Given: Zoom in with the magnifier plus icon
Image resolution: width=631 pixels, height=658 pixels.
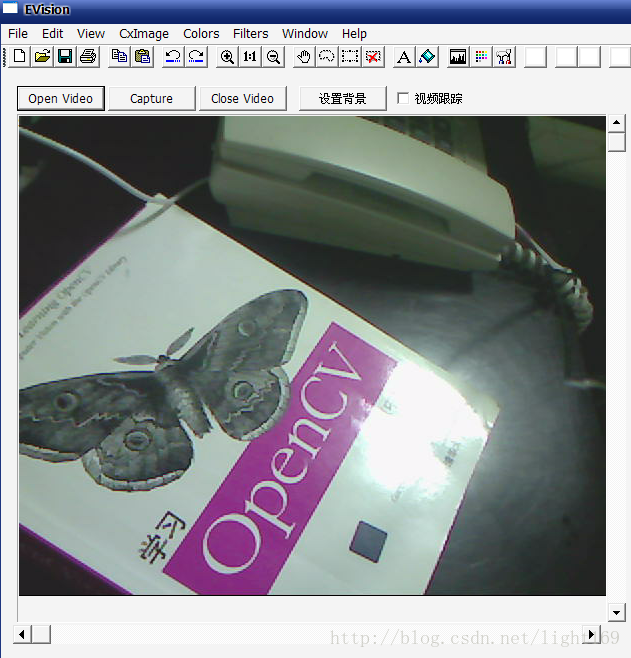Looking at the screenshot, I should click(x=227, y=57).
